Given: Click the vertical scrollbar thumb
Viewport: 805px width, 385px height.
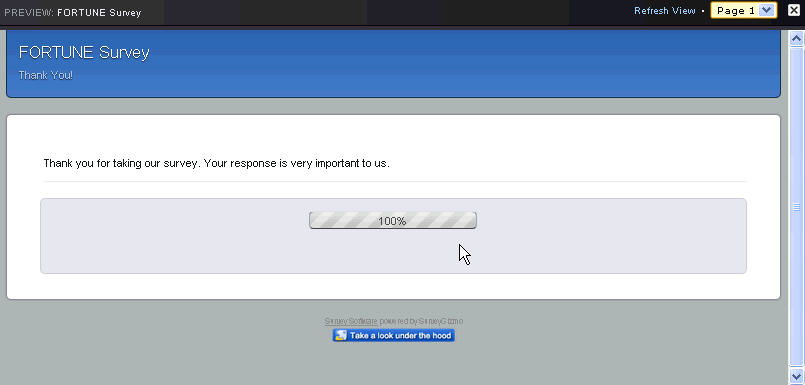Looking at the screenshot, I should 796,207.
